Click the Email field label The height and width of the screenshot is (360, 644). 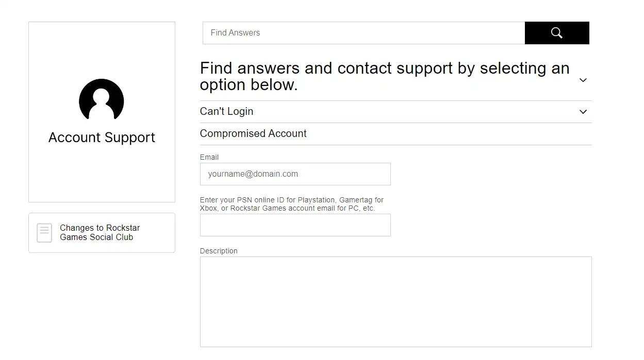[x=209, y=157]
